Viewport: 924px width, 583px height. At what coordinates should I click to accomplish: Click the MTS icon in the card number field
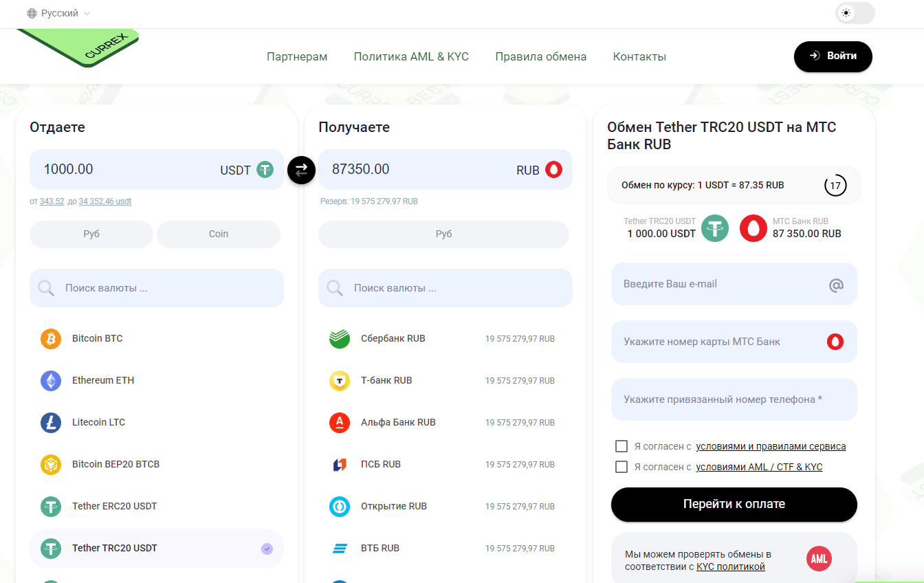tap(835, 342)
